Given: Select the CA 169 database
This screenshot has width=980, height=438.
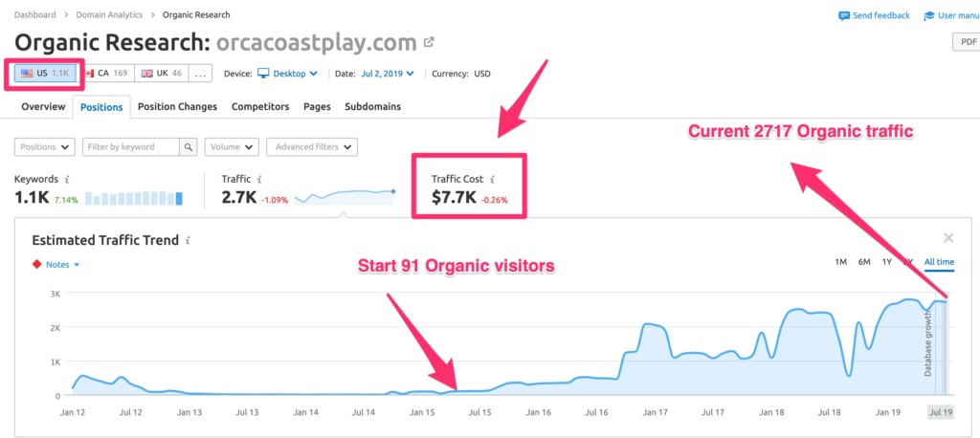Looking at the screenshot, I should (105, 73).
